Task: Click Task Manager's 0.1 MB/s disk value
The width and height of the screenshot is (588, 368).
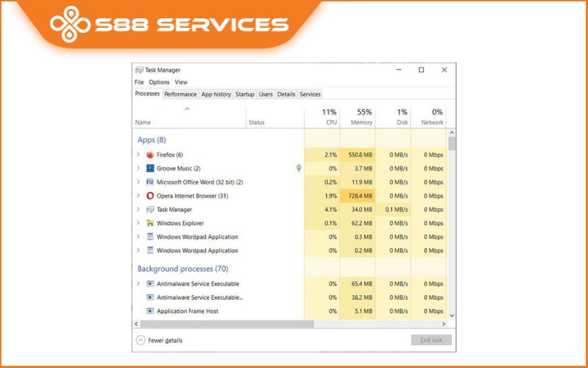Action: coord(396,210)
